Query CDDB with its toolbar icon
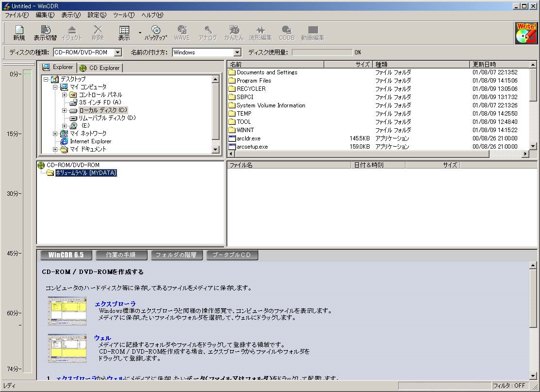540x392 pixels. 287,33
